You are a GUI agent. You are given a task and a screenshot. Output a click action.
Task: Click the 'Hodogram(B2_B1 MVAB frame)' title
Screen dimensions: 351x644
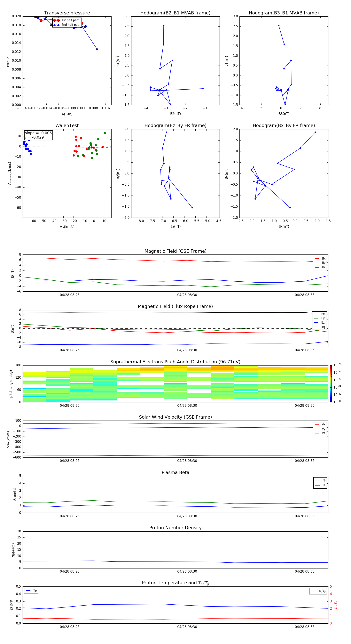tap(175, 13)
